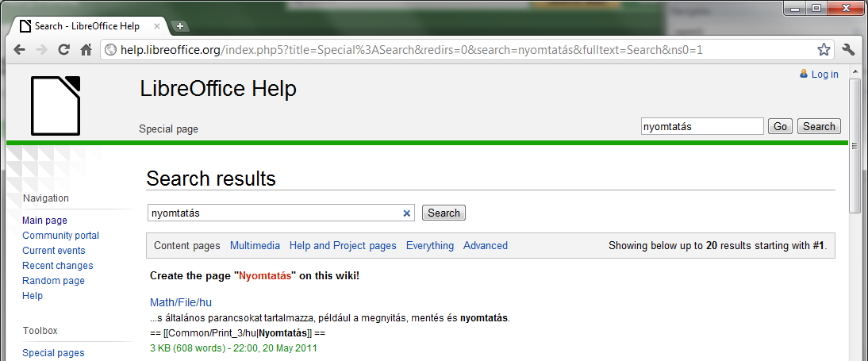Go to Main page in navigation

tap(45, 221)
